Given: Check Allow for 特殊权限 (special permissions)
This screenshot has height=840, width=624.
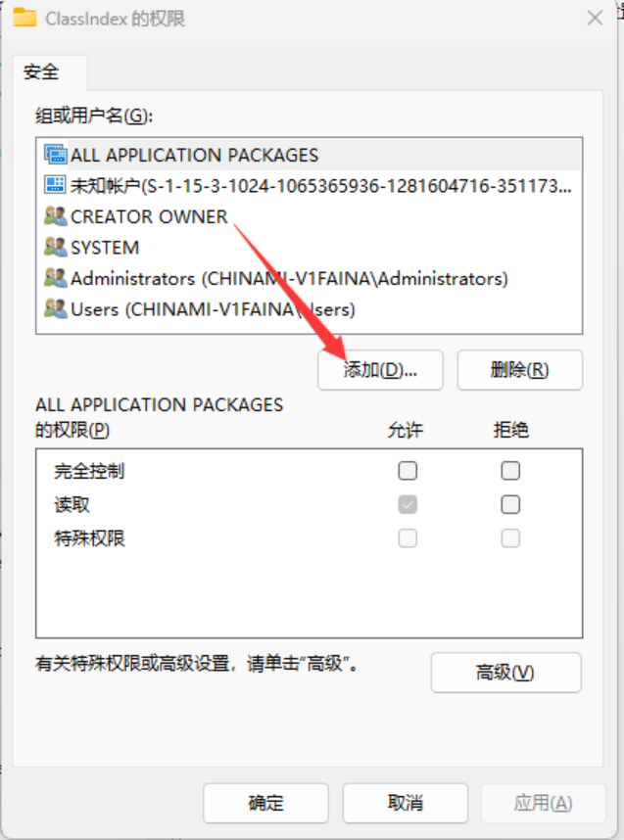Looking at the screenshot, I should click(408, 538).
